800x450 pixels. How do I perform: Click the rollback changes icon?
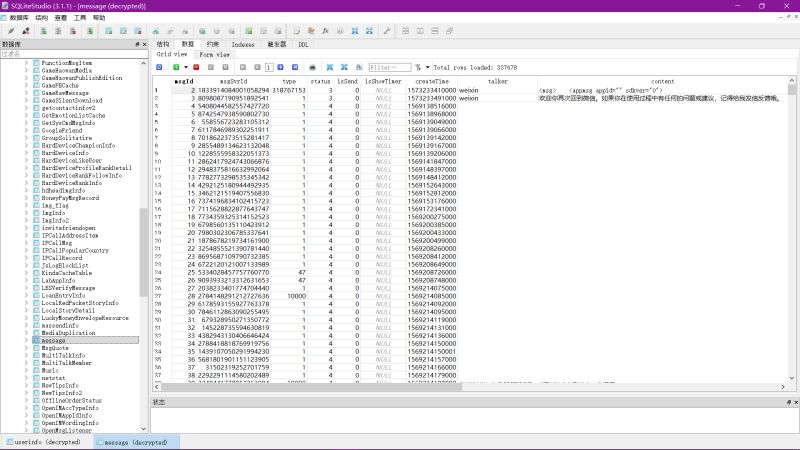225,67
